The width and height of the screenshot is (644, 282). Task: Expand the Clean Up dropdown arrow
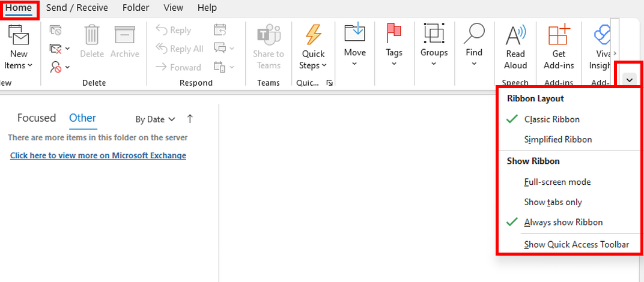67,49
